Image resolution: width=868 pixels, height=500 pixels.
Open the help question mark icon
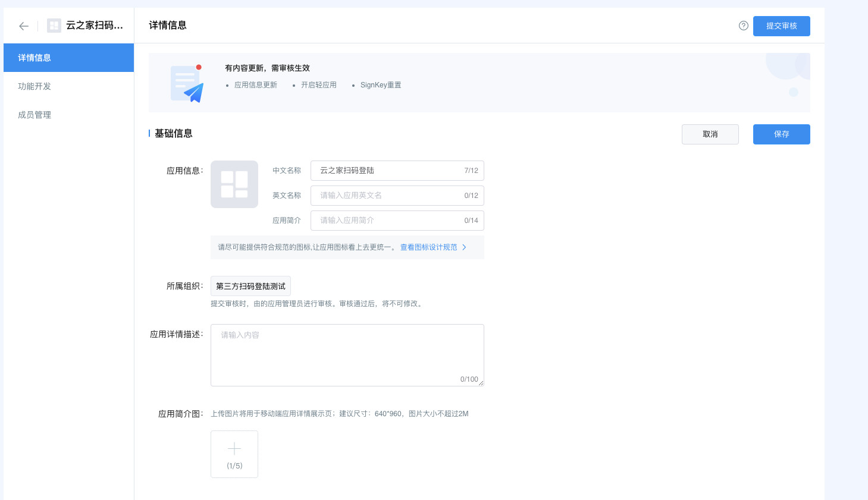(x=743, y=26)
